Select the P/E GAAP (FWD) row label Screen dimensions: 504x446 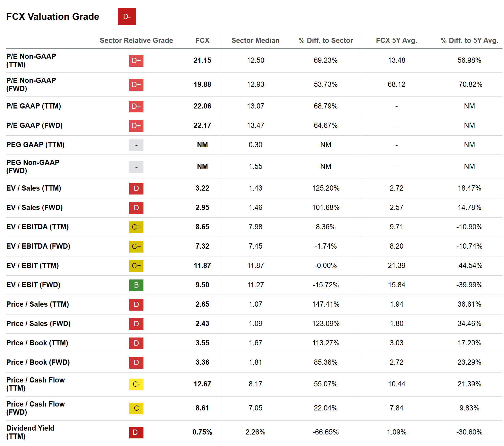[34, 125]
